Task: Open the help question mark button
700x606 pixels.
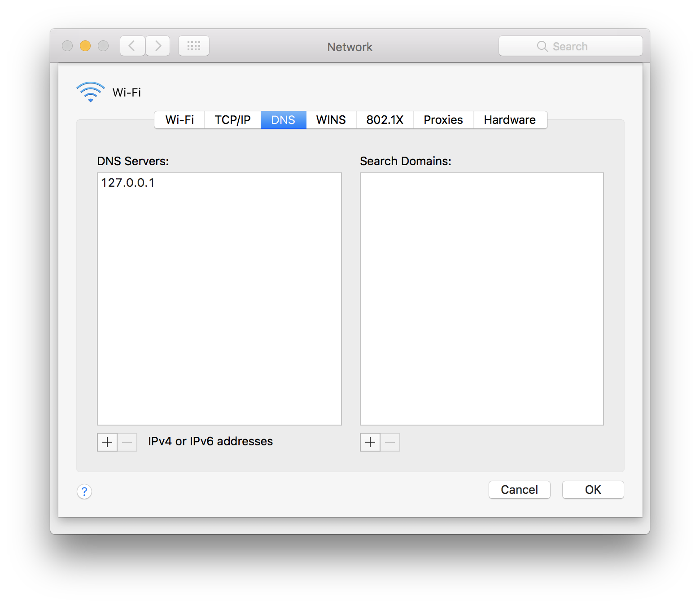Action: coord(84,492)
